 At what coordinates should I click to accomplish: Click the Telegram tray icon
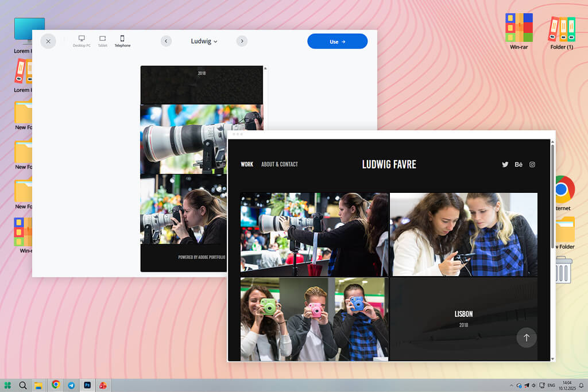point(527,385)
